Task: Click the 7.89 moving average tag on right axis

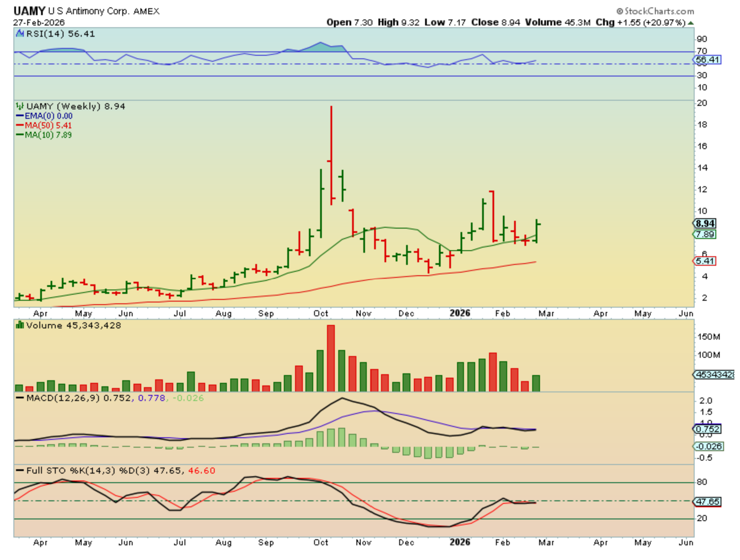Action: tap(705, 234)
